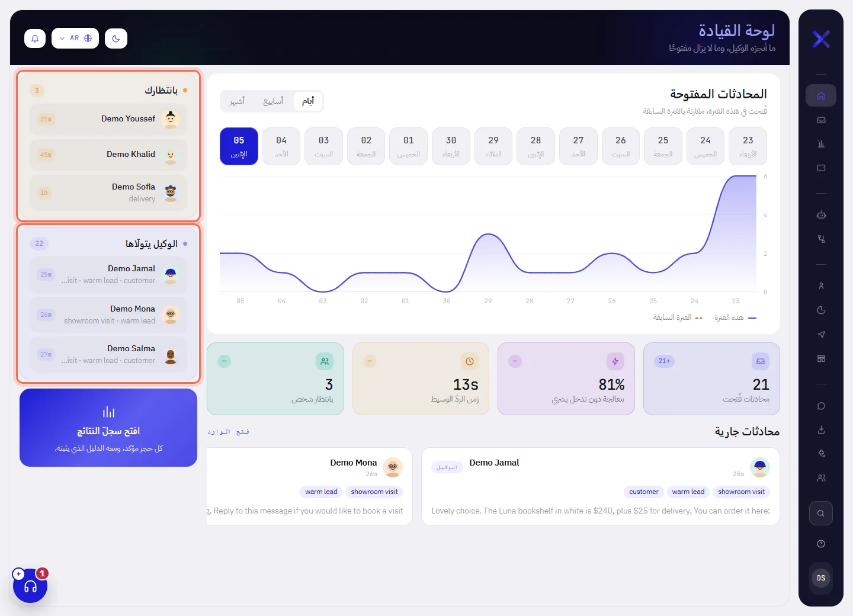
Task: Open the home dashboard icon in sidebar
Action: pos(821,95)
